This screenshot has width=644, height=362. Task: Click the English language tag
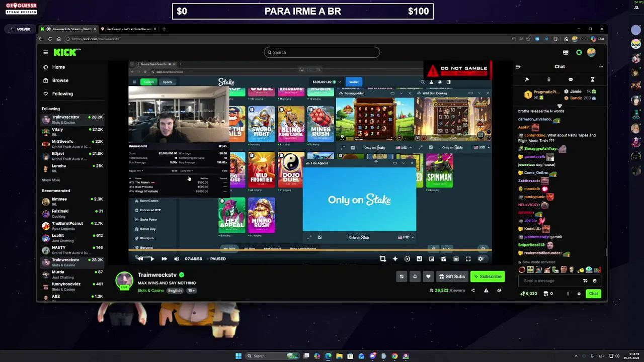(175, 291)
